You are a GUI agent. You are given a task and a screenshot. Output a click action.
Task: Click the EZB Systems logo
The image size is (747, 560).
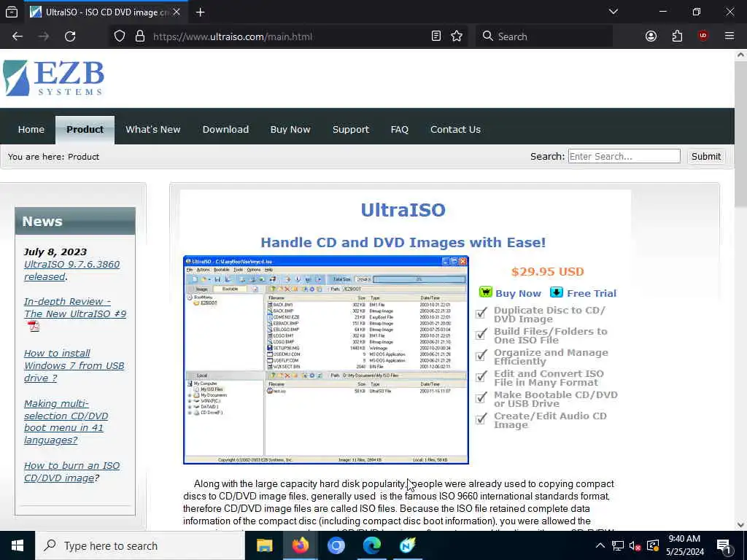click(53, 78)
